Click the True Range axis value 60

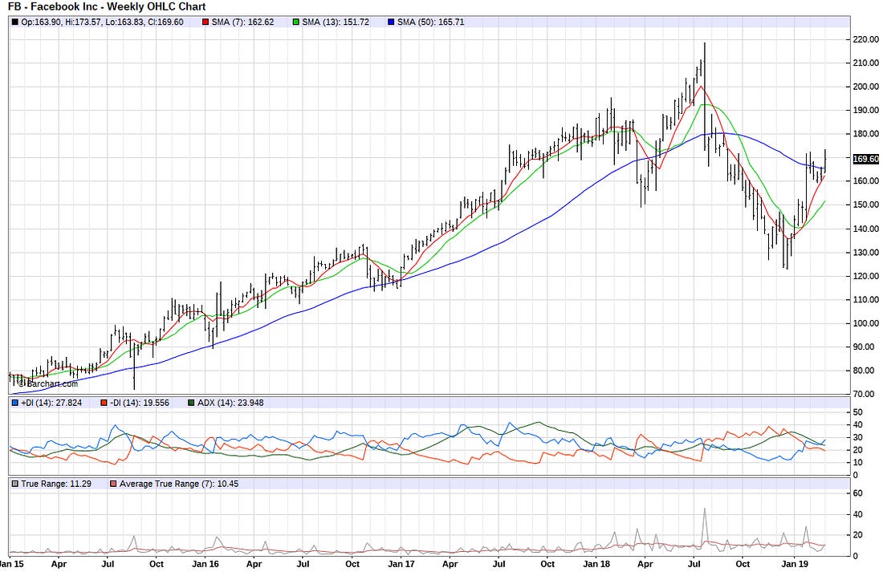click(x=857, y=493)
